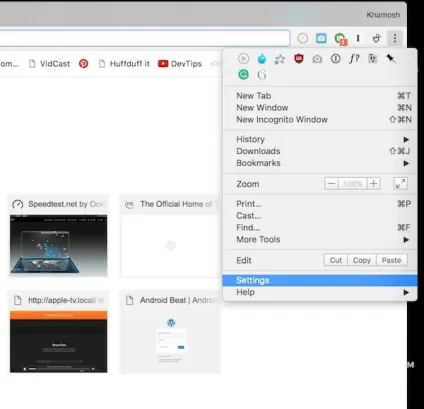Screen dimensions: 424x409
Task: Open the Speedtest.net most-visited thumbnail
Action: (58, 236)
